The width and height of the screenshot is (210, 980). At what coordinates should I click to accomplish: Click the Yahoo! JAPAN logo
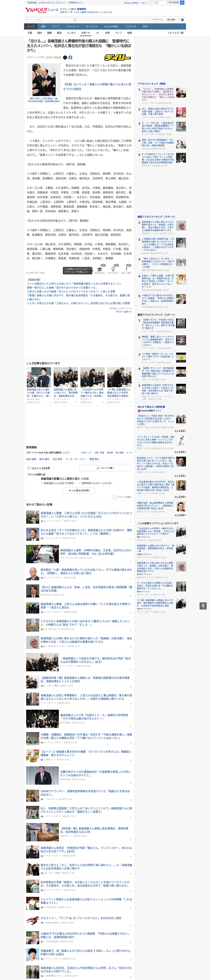click(36, 10)
